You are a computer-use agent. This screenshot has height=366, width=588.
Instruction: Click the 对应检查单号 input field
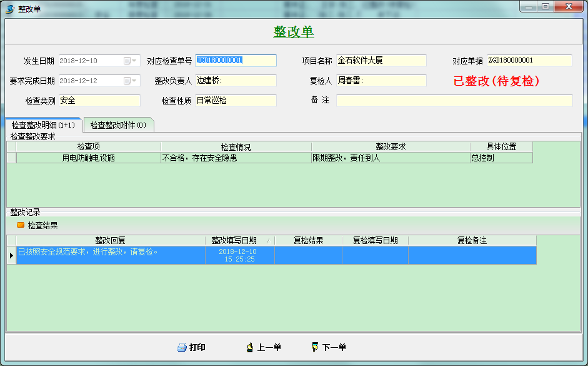pyautogui.click(x=236, y=61)
